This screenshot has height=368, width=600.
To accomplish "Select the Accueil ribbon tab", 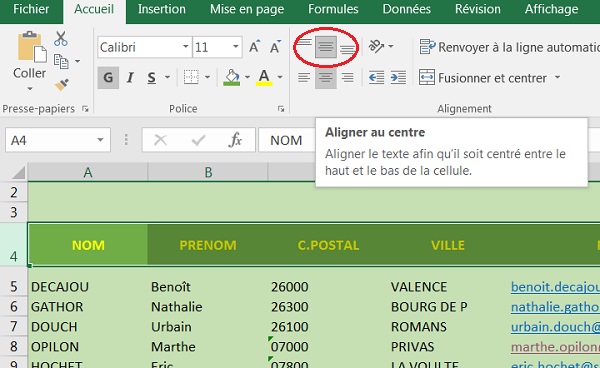I will click(94, 9).
